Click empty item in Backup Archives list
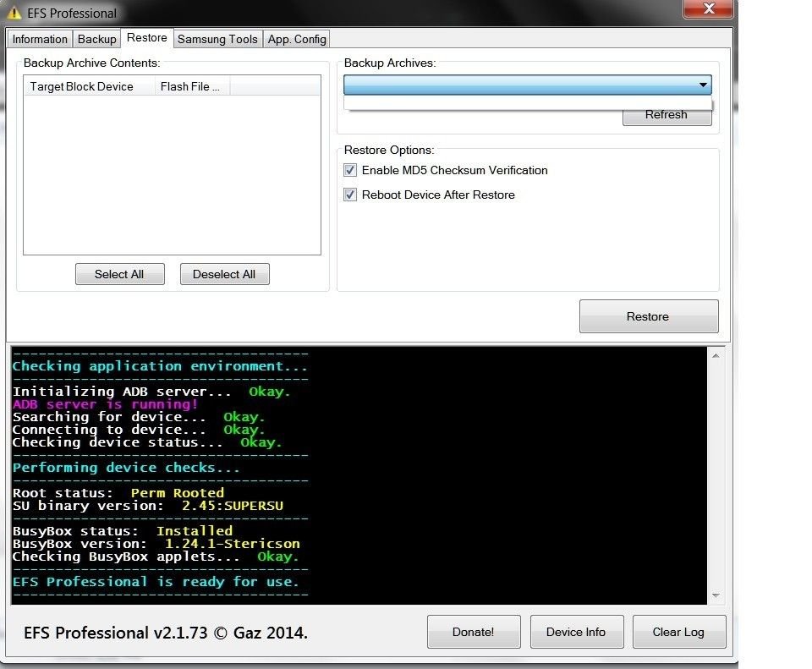This screenshot has height=669, width=812. click(528, 102)
